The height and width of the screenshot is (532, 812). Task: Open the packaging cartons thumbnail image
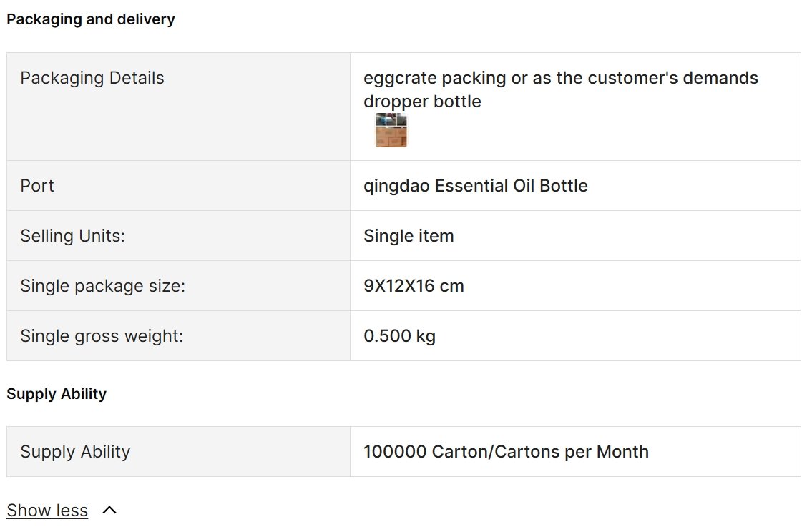pyautogui.click(x=391, y=130)
